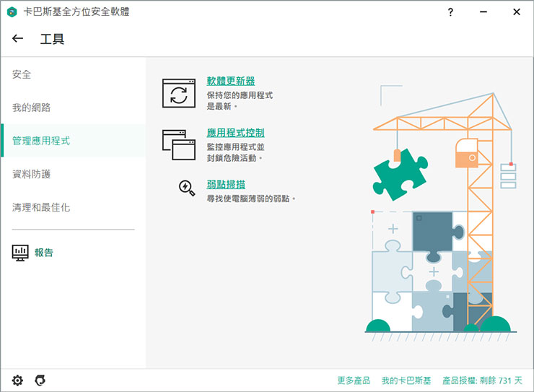534x392 pixels.
Task: Click the 保持您的應用程式是最新 description
Action: [240, 101]
